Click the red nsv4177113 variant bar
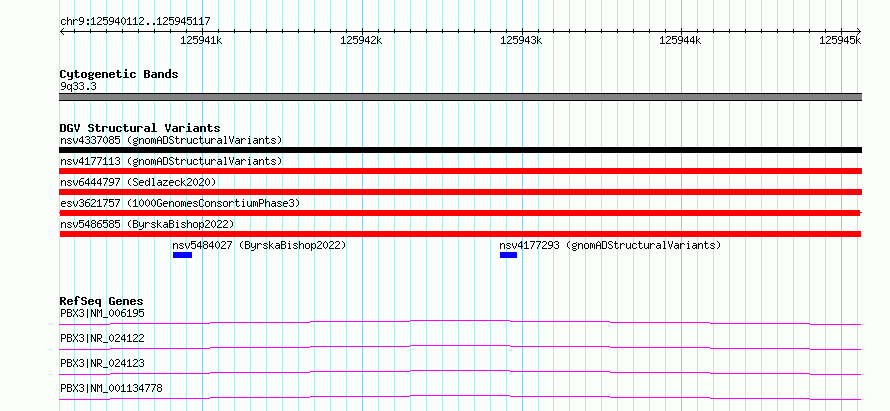The height and width of the screenshot is (411, 890). (460, 171)
